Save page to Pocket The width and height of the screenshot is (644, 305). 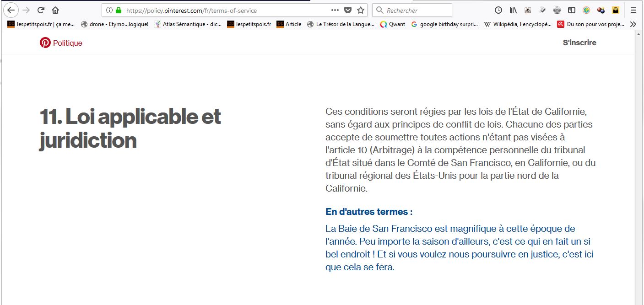pyautogui.click(x=348, y=10)
